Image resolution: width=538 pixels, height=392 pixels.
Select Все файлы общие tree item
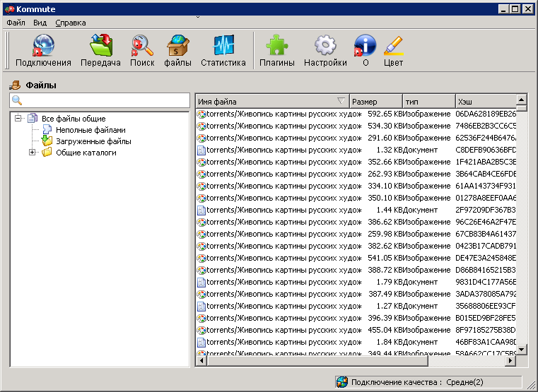pyautogui.click(x=74, y=119)
